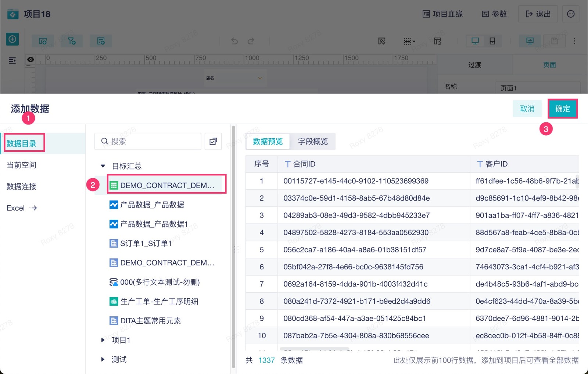Click the dataset tree vertical scrollbar
Screen dimensions: 588x374
(x=233, y=247)
